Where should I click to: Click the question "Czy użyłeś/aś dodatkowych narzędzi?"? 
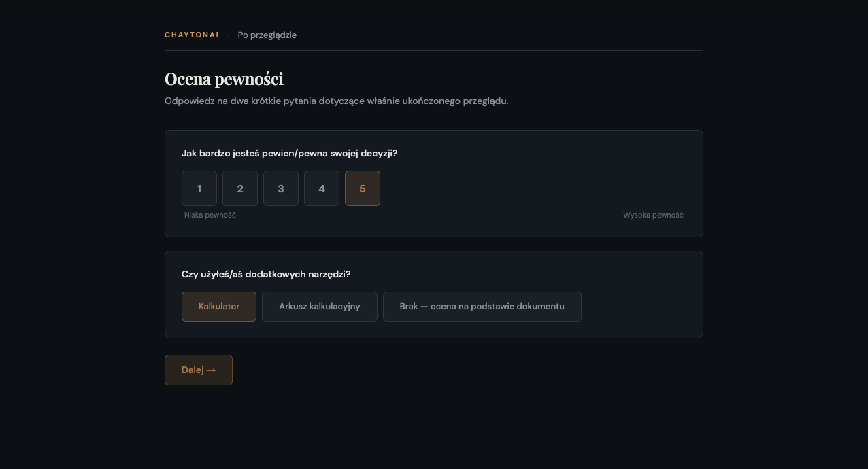266,274
